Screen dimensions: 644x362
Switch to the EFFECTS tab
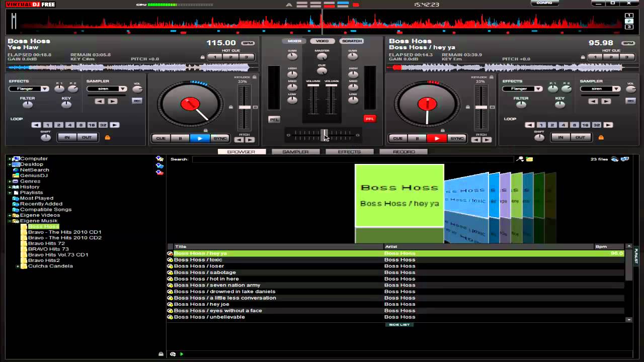[x=349, y=152]
